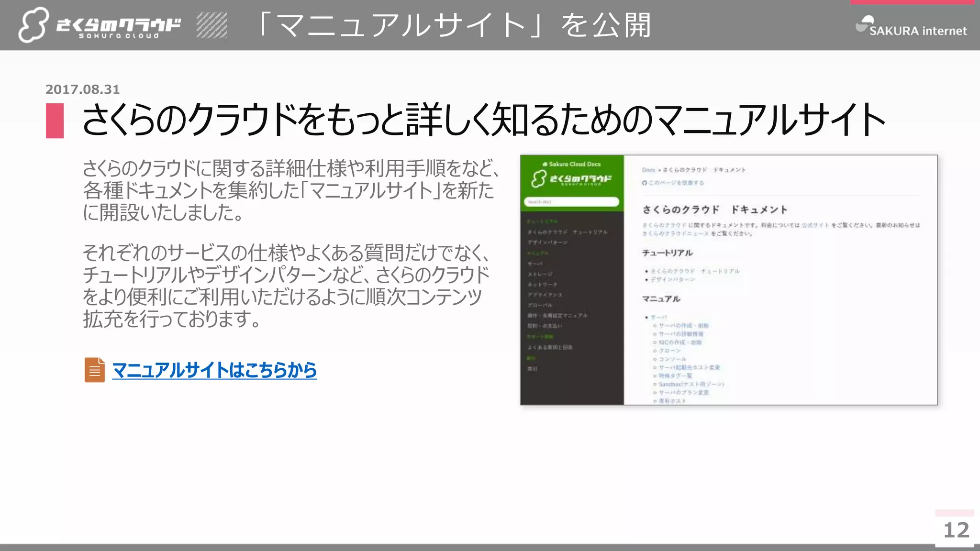Select the date text 2017.08.31
The height and width of the screenshot is (551, 980).
click(x=82, y=89)
